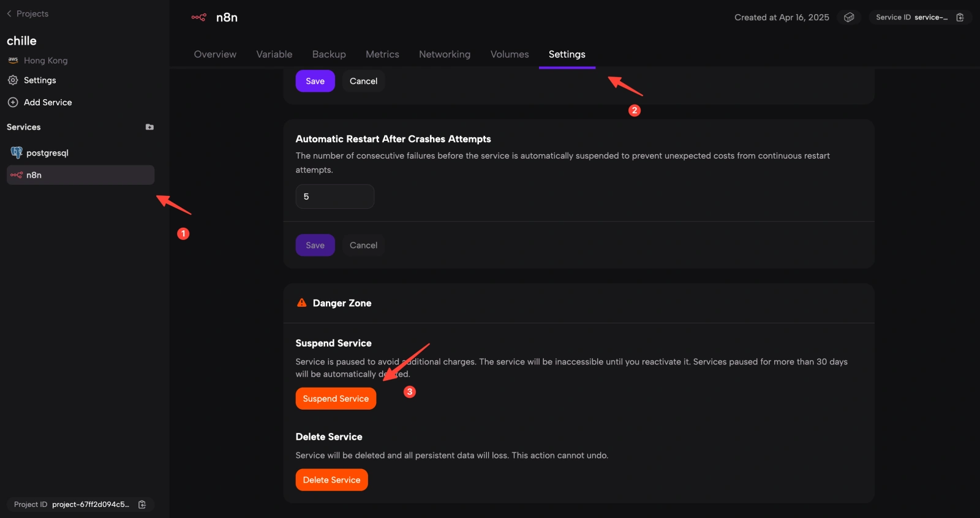
Task: Click the Danger Zone heading
Action: [x=342, y=303]
